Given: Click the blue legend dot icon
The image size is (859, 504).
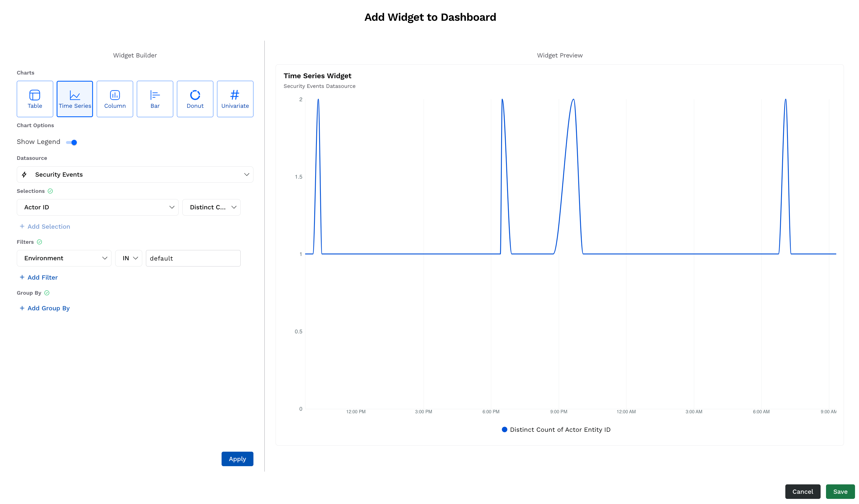Looking at the screenshot, I should [x=505, y=429].
